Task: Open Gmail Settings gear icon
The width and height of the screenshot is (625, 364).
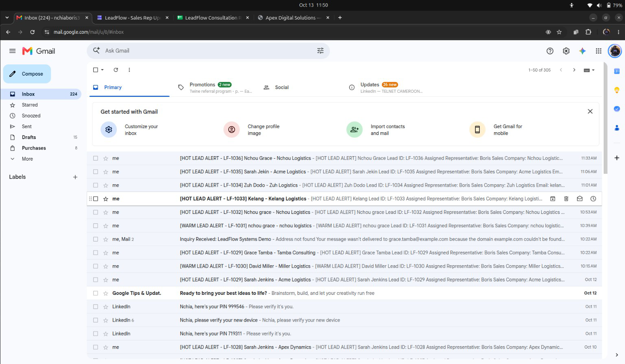Action: tap(566, 51)
